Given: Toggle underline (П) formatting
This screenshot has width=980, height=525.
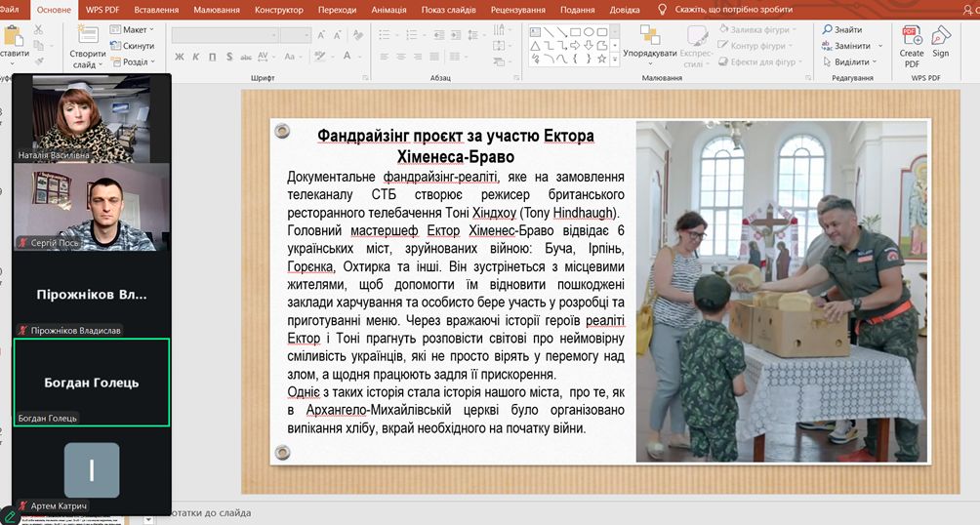Looking at the screenshot, I should [x=211, y=59].
